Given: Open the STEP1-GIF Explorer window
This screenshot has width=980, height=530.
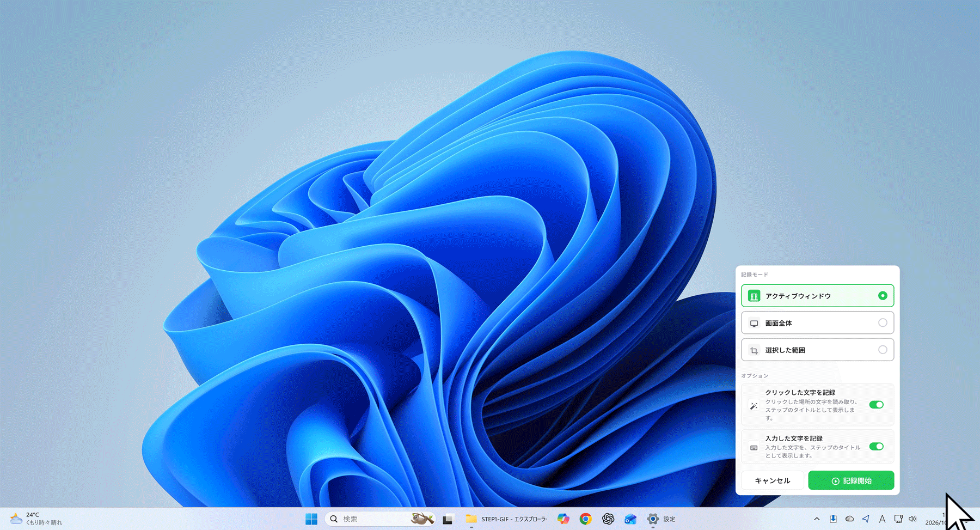Looking at the screenshot, I should click(x=506, y=519).
